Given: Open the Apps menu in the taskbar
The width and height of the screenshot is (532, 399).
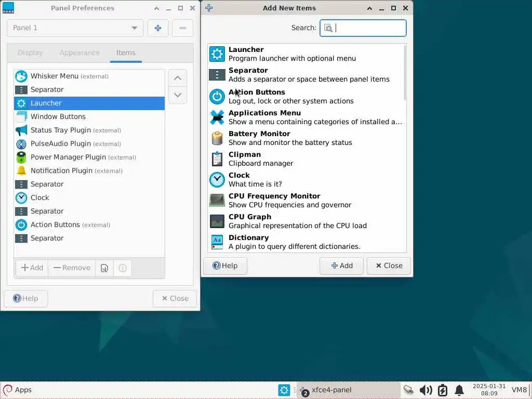Looking at the screenshot, I should click(x=17, y=390).
